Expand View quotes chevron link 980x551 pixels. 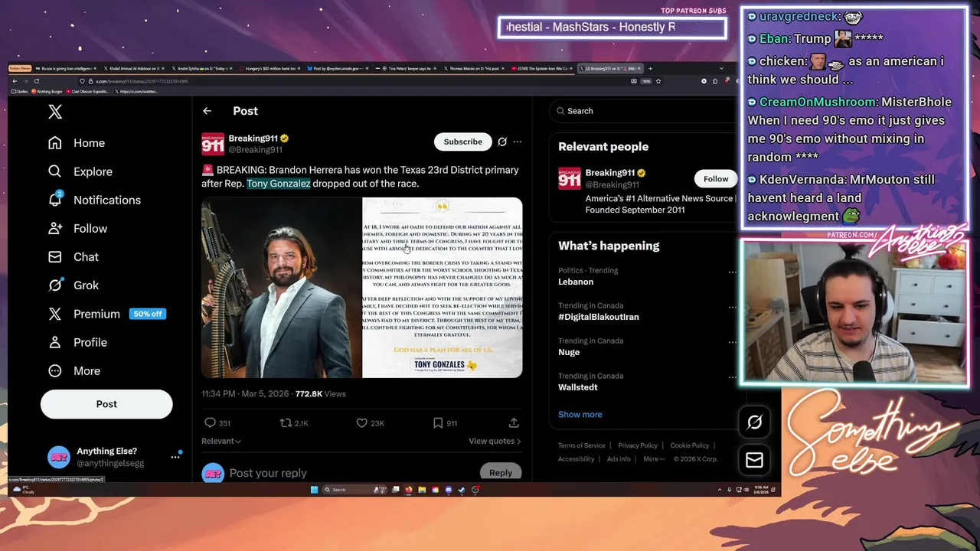[x=495, y=441]
